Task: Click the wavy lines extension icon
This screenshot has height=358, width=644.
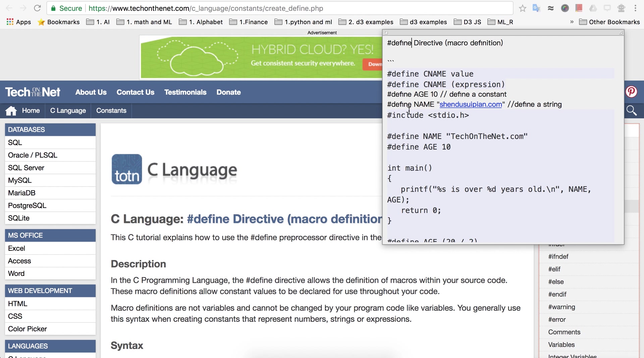Action: 551,8
